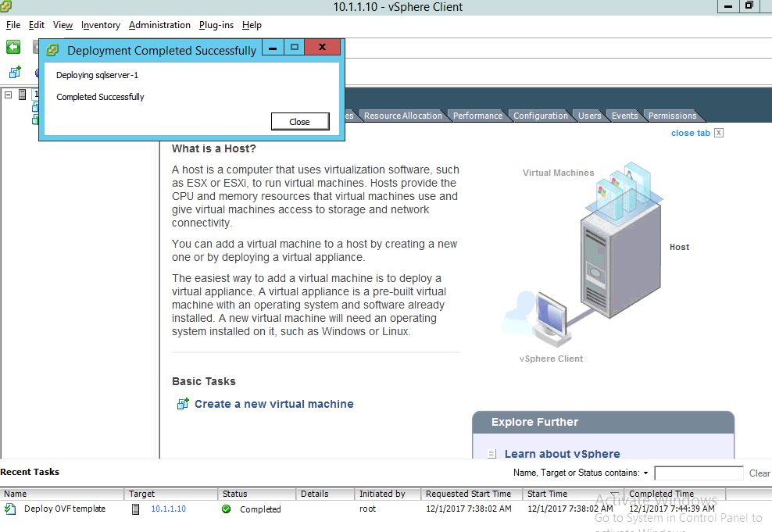Click the Completed Time column header
The image size is (772, 532).
[x=674, y=494]
